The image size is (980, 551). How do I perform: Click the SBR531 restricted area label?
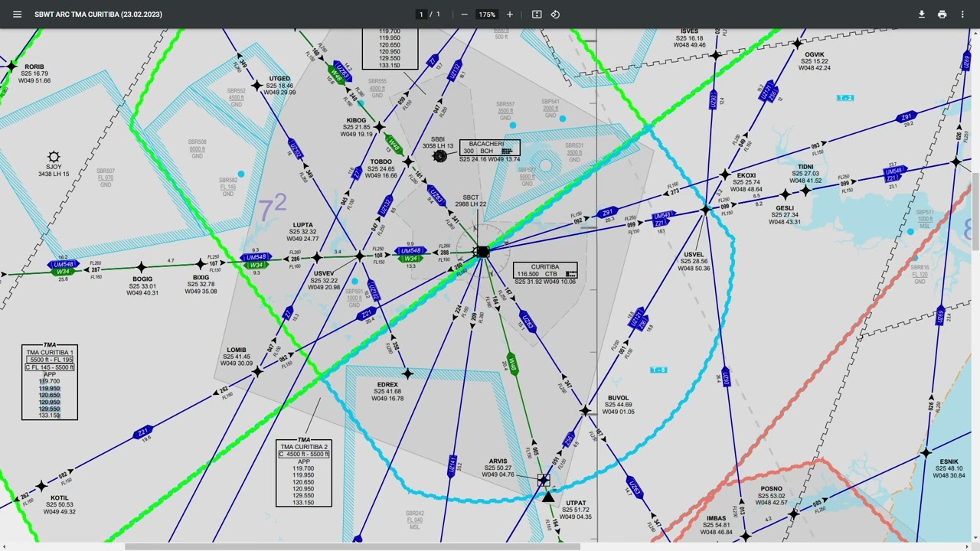coord(574,152)
